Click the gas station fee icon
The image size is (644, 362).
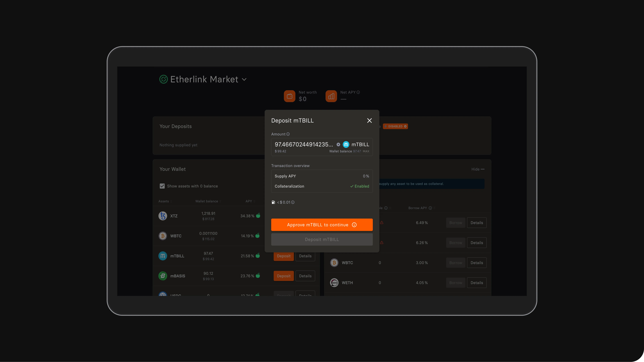pos(273,202)
